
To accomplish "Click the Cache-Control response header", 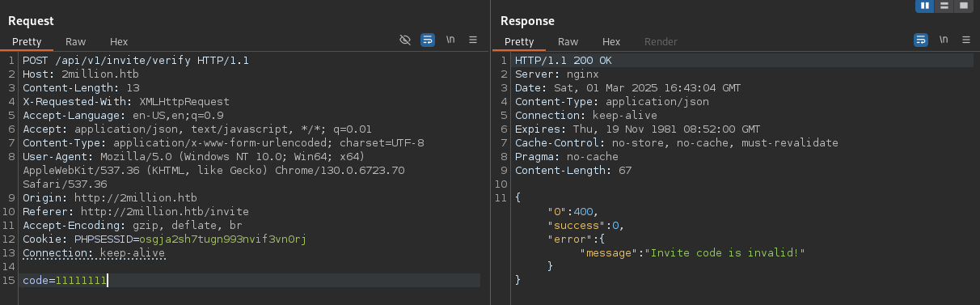I will [x=677, y=142].
